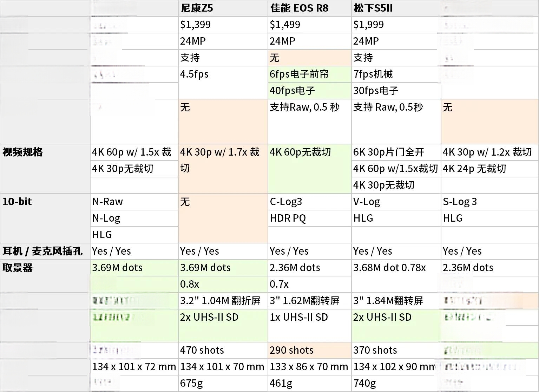
Task: Click Yes / Yes under the 佳能 EOS R8 column
Action: point(309,251)
